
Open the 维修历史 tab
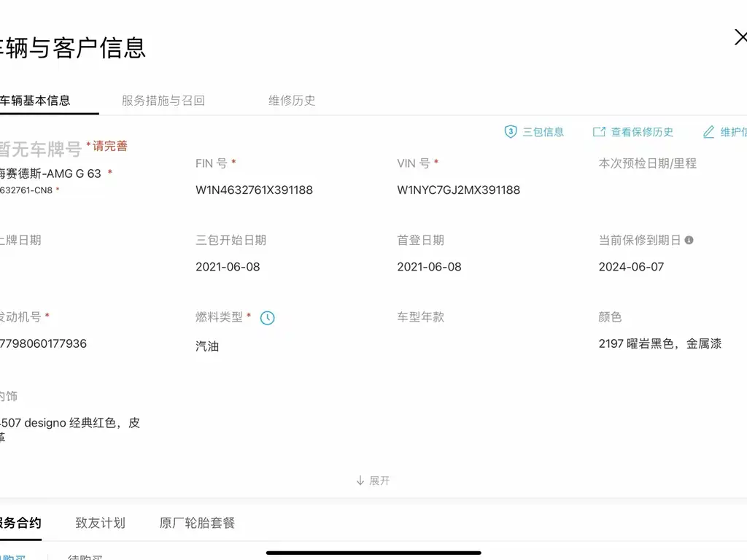click(292, 101)
